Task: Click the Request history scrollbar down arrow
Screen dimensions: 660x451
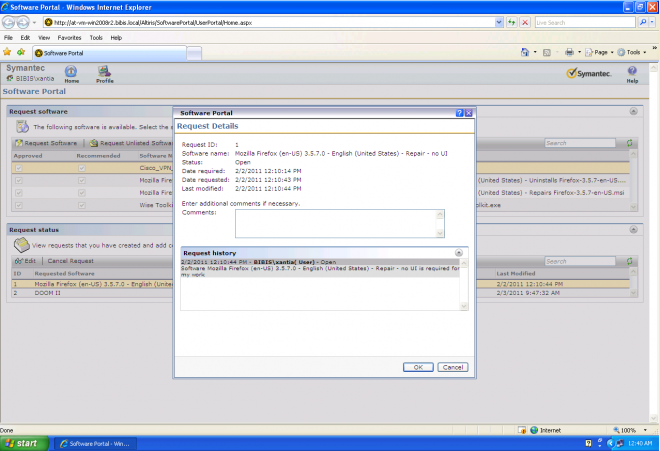Action: 464,306
